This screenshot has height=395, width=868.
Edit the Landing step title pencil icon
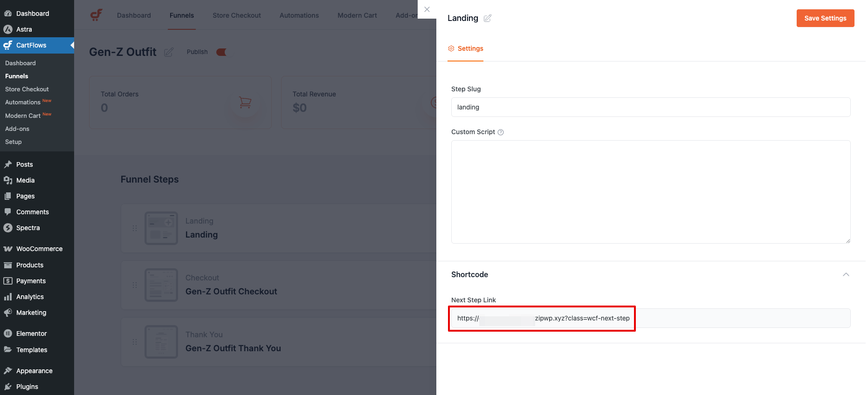coord(488,18)
